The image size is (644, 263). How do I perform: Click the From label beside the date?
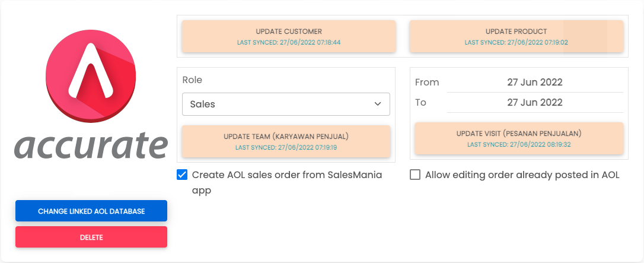427,83
